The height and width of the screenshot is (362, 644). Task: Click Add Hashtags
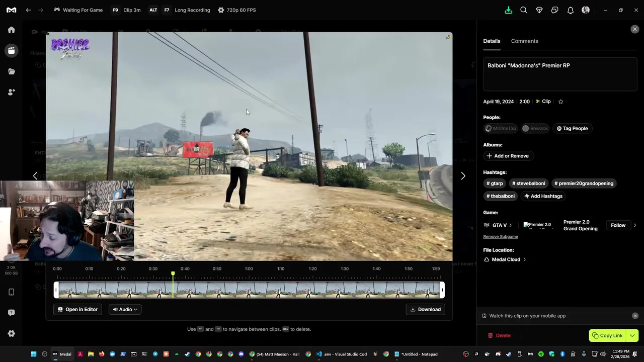click(x=543, y=196)
